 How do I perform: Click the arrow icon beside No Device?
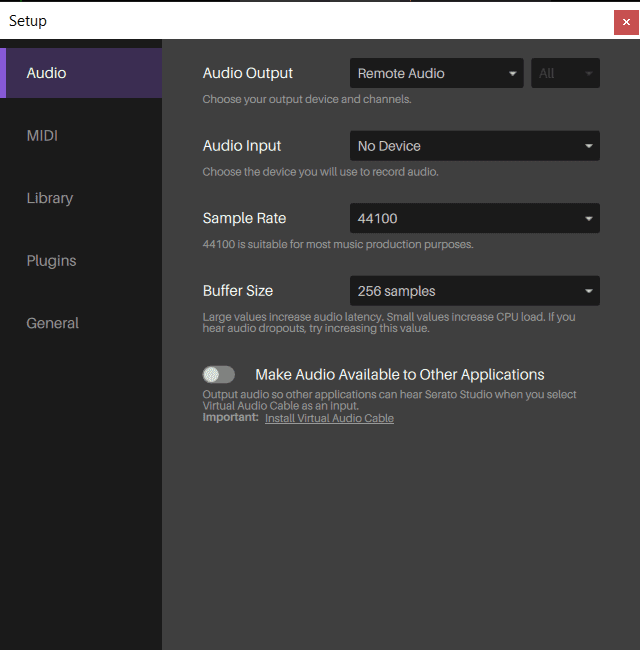click(589, 147)
